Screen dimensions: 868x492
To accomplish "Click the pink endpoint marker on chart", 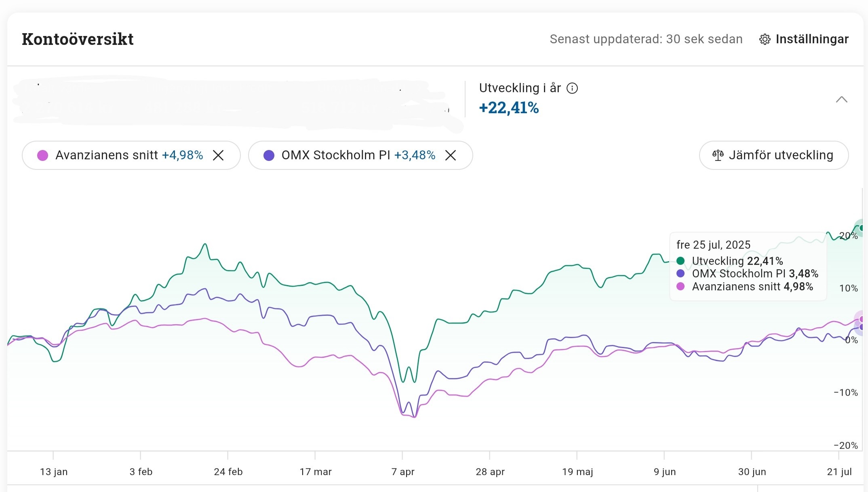I will (862, 319).
